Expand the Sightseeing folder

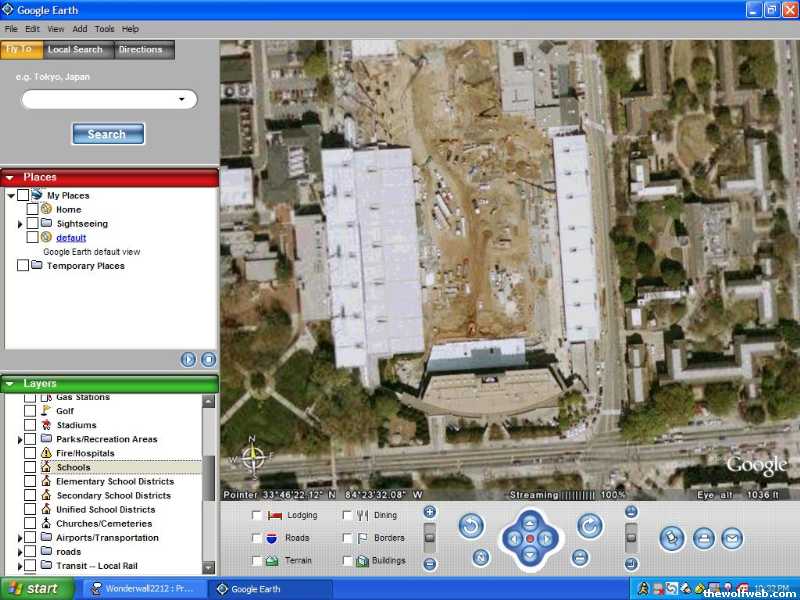coord(21,224)
